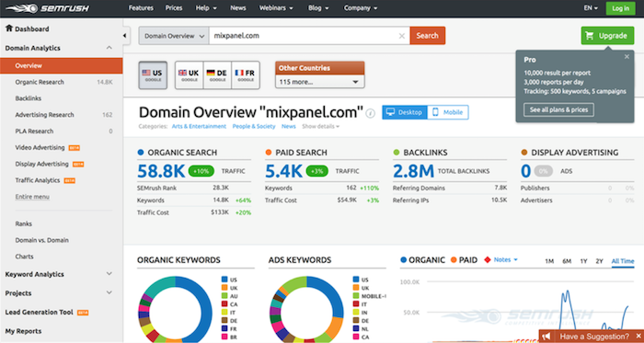Open the 115 more countries dropdown
Screen dimensions: 644x343
319,82
